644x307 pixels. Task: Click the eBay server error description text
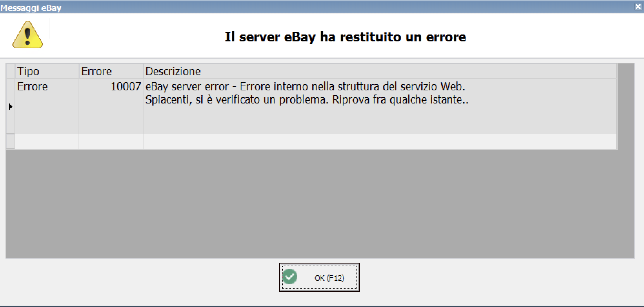pyautogui.click(x=307, y=93)
